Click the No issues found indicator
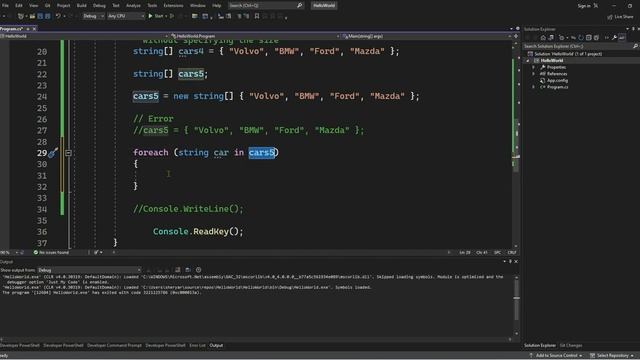This screenshot has height=360, width=640. pyautogui.click(x=51, y=253)
